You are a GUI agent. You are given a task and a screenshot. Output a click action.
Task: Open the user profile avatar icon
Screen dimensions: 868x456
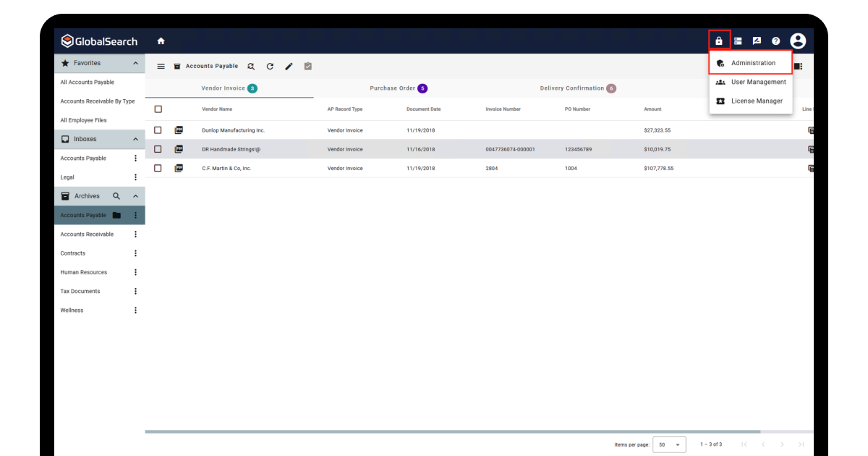click(798, 41)
